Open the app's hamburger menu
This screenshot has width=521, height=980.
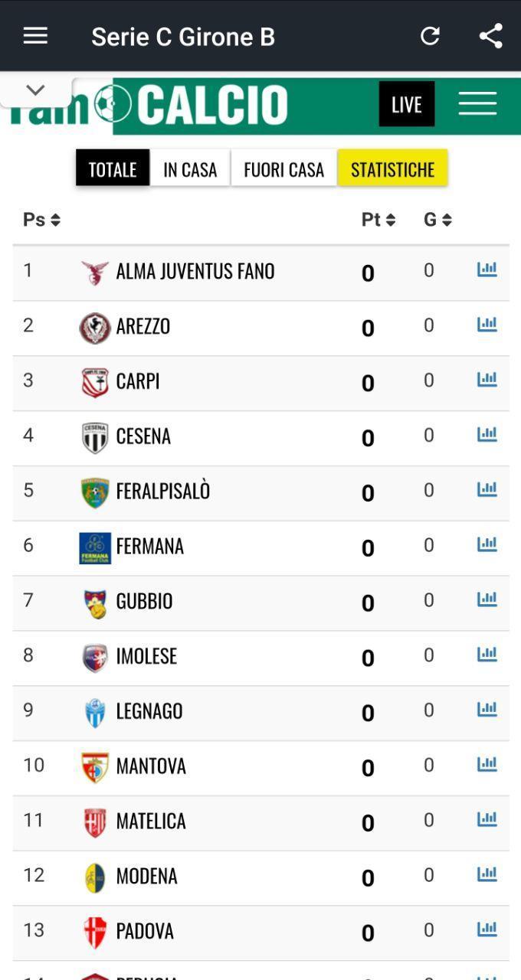[35, 35]
